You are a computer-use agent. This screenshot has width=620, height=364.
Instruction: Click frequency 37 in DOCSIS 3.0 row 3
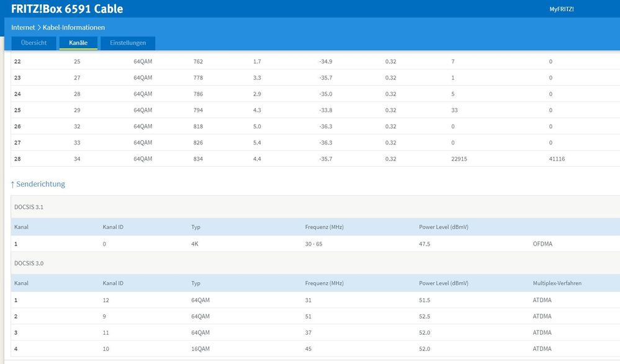pyautogui.click(x=308, y=332)
